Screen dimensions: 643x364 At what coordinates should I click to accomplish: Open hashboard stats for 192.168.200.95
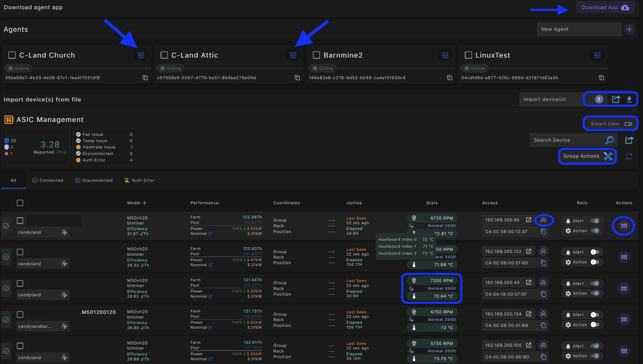click(544, 220)
